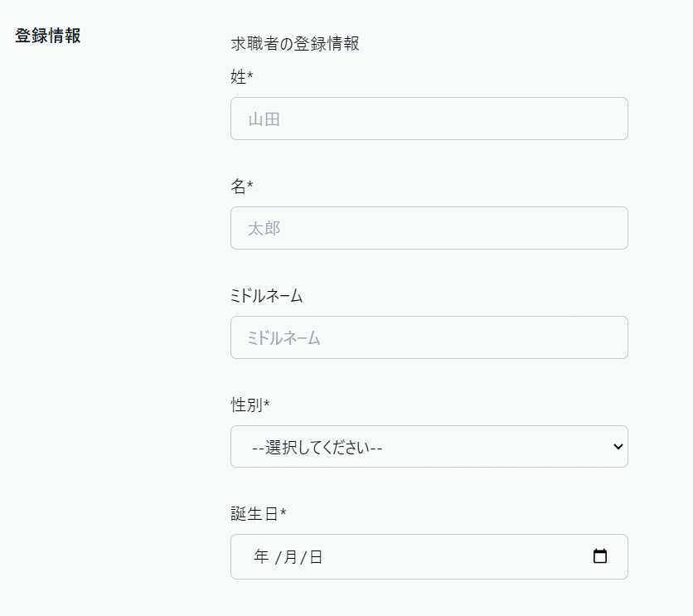Focus the 名 first name input
The height and width of the screenshot is (616, 693).
(429, 228)
